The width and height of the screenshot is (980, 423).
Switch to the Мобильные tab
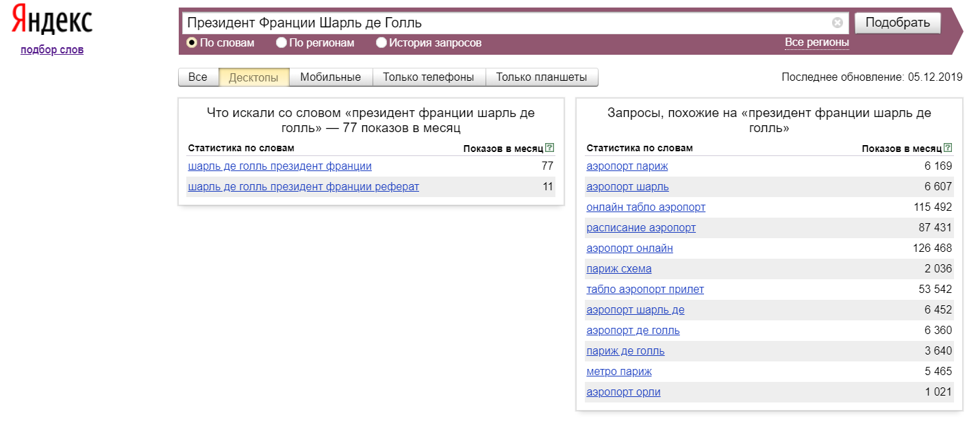tap(331, 77)
